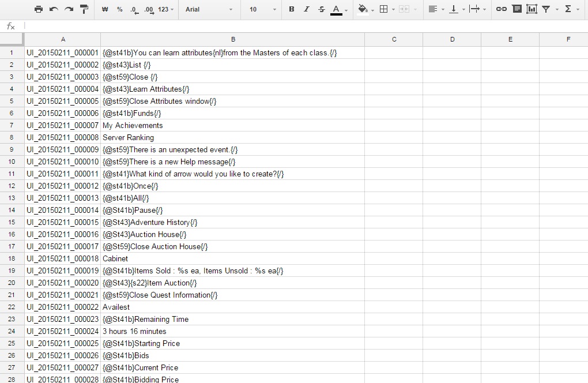Format as percent
588x383 pixels.
(x=120, y=9)
